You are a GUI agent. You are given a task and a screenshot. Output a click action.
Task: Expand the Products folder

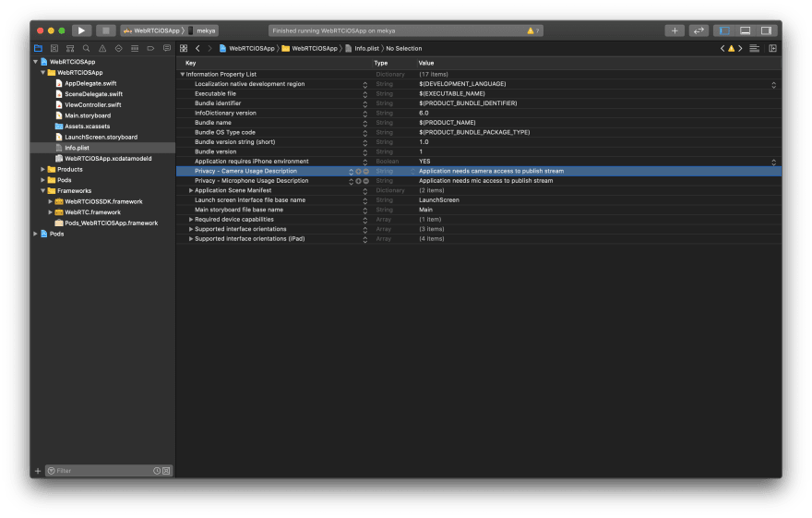click(43, 169)
